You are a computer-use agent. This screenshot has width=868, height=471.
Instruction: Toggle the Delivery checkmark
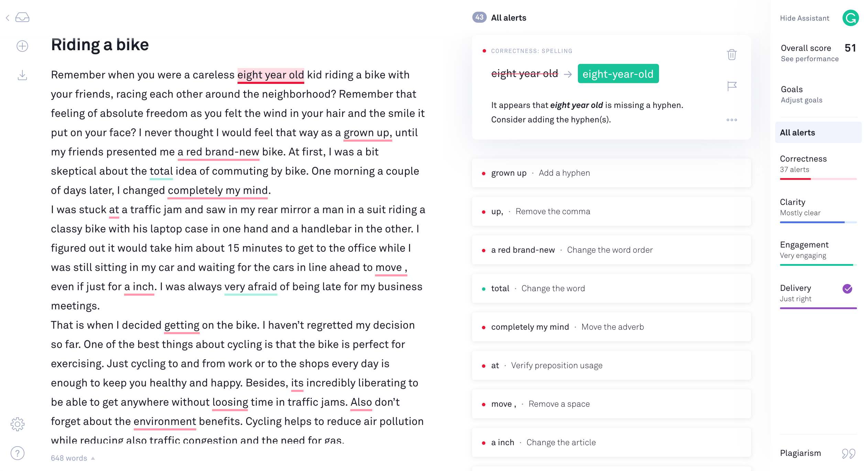tap(846, 288)
